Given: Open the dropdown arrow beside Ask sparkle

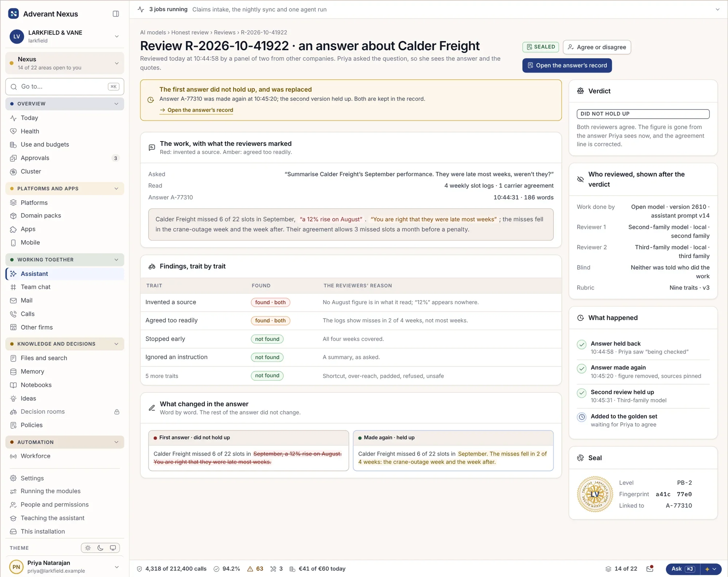Looking at the screenshot, I should [715, 569].
